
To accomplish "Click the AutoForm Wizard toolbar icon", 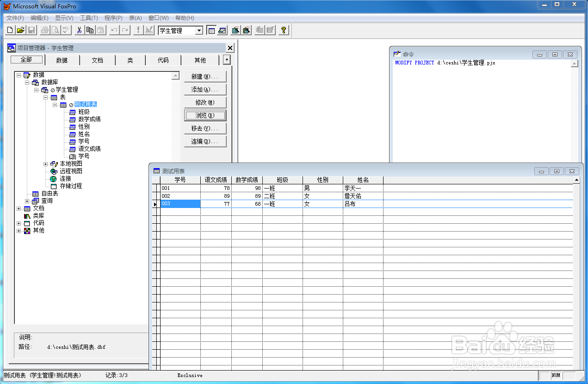I will pyautogui.click(x=260, y=31).
